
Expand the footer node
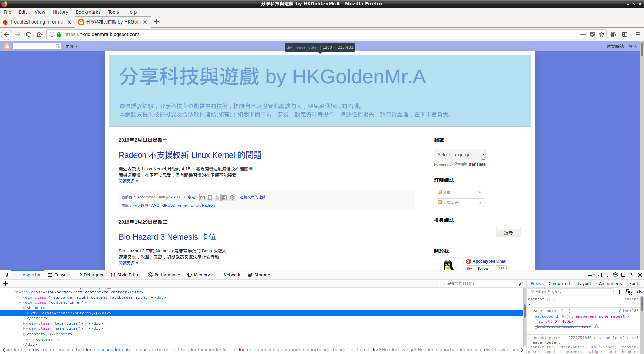(24, 334)
